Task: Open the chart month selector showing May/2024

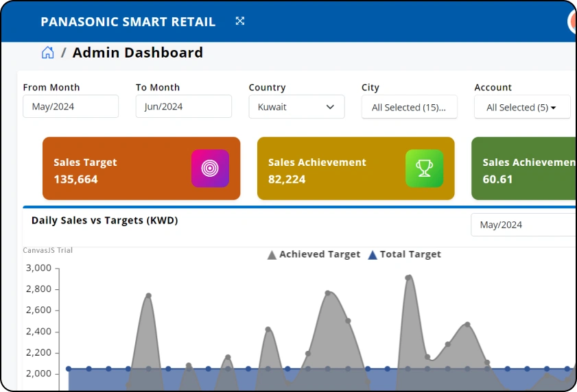Action: coord(523,225)
